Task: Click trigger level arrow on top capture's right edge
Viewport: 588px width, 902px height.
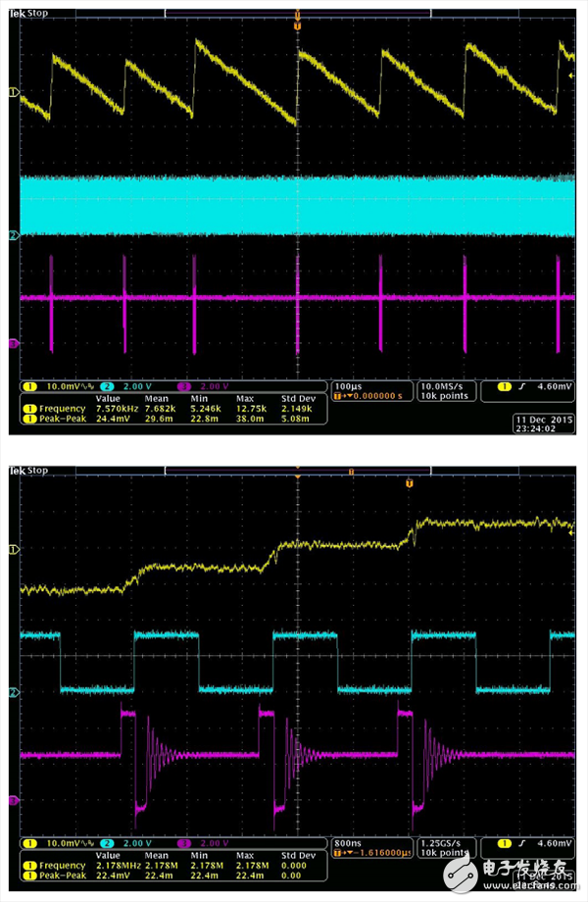Action: coord(571,75)
